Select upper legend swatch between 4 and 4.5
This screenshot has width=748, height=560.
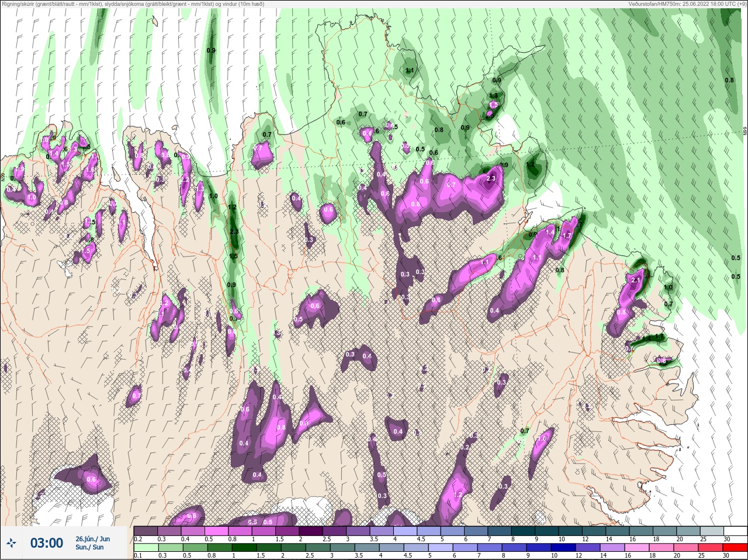(406, 531)
